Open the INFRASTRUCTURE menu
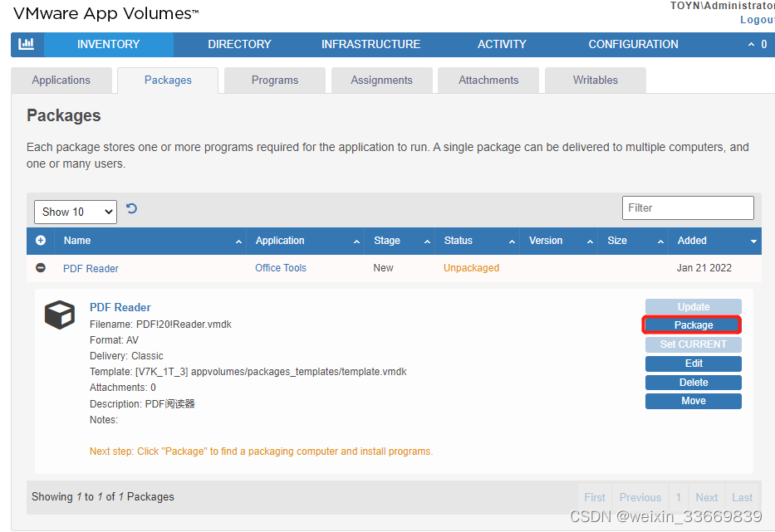This screenshot has height=532, width=775. 370,45
